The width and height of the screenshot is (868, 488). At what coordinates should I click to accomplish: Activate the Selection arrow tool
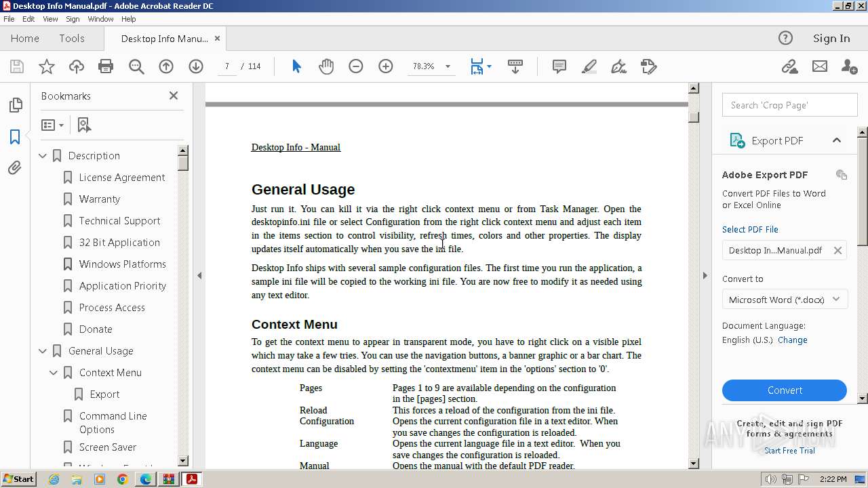[x=296, y=66]
